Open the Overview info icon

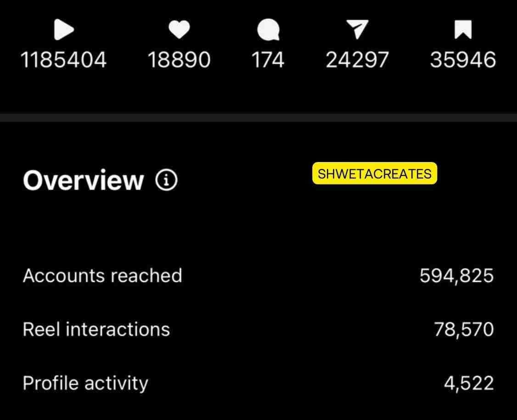tap(166, 180)
